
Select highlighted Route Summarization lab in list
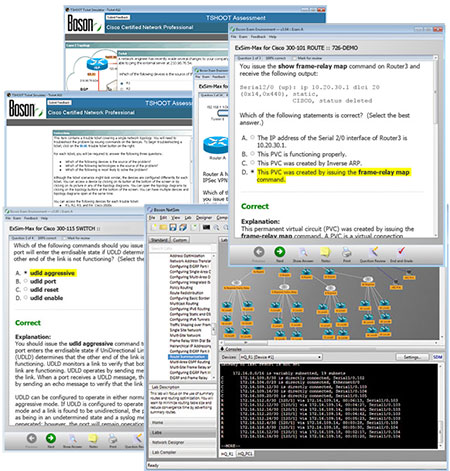point(188,357)
